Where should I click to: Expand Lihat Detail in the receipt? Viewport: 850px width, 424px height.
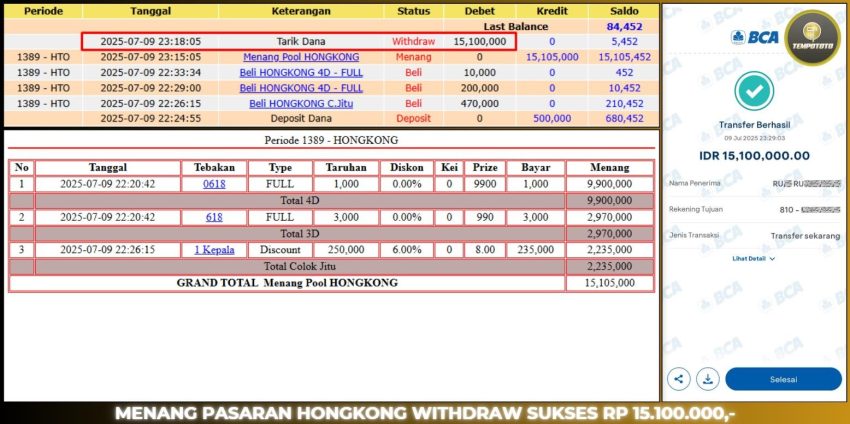(754, 259)
